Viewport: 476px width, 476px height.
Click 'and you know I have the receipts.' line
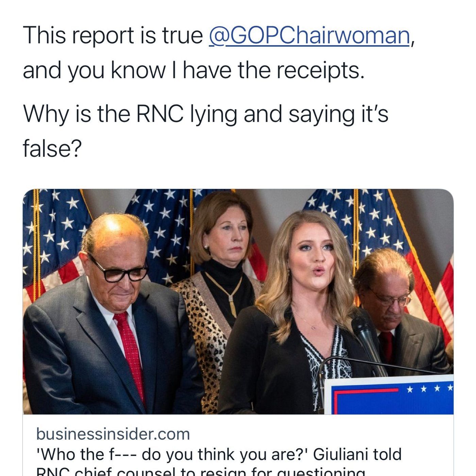193,70
